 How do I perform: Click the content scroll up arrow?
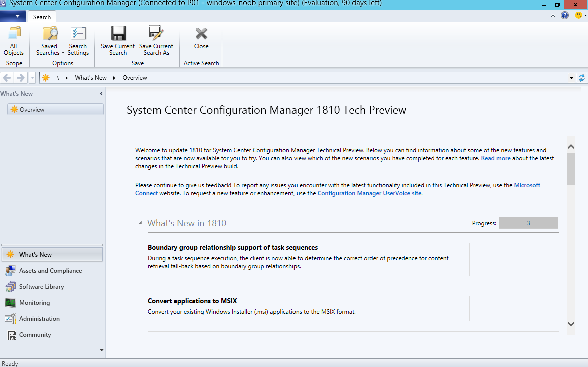click(571, 146)
